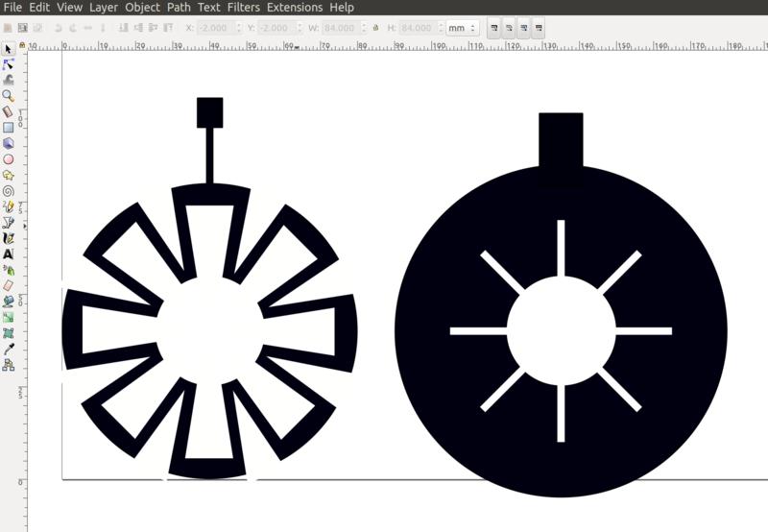The height and width of the screenshot is (532, 768).
Task: Select the Node edit tool
Action: [8, 64]
